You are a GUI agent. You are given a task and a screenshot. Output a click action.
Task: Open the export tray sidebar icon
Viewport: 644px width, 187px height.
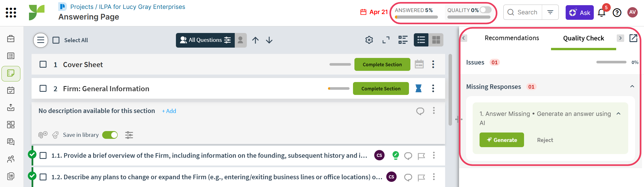(x=11, y=108)
